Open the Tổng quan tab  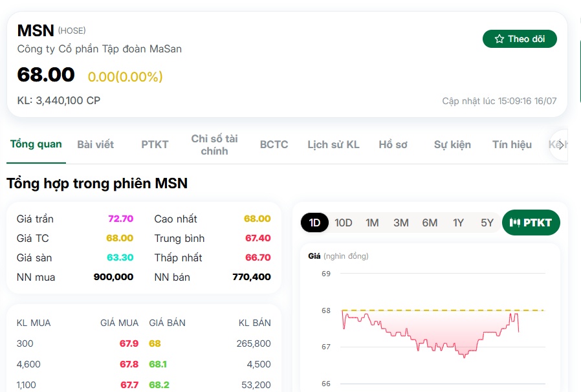pyautogui.click(x=36, y=144)
